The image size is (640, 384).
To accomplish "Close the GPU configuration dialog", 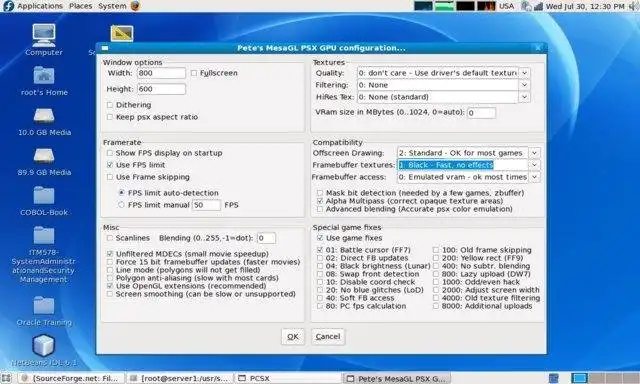I will [538, 48].
